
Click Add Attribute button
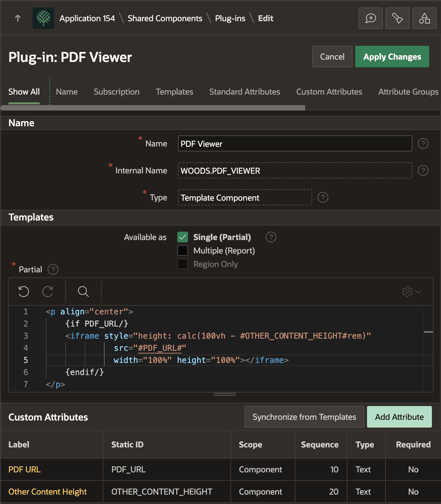point(400,417)
